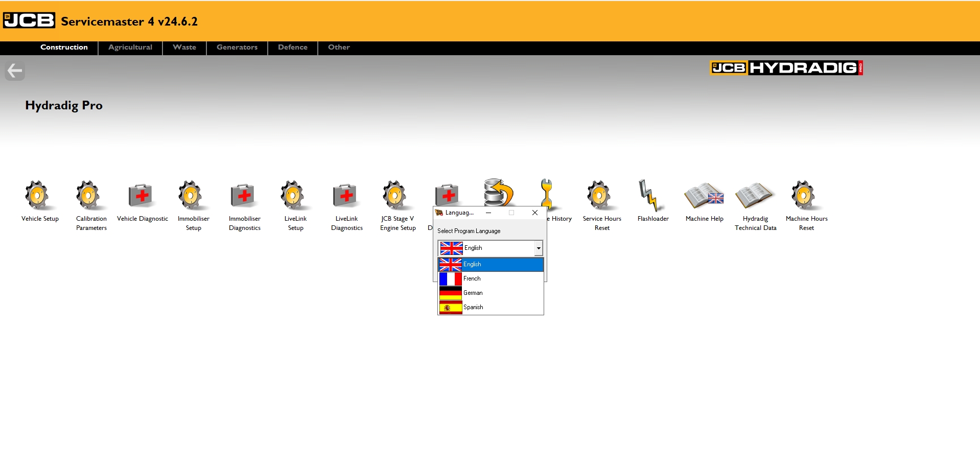Go back using the arrow button
This screenshot has width=980, height=464.
coord(15,71)
